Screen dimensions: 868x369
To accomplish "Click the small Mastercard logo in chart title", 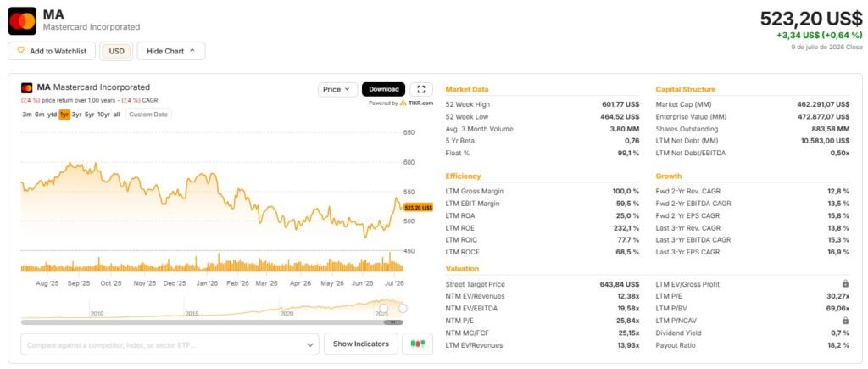I will tap(26, 87).
